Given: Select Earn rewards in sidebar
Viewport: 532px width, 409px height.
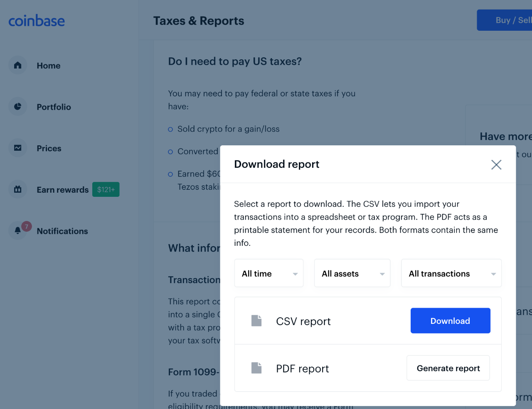Looking at the screenshot, I should click(x=63, y=190).
